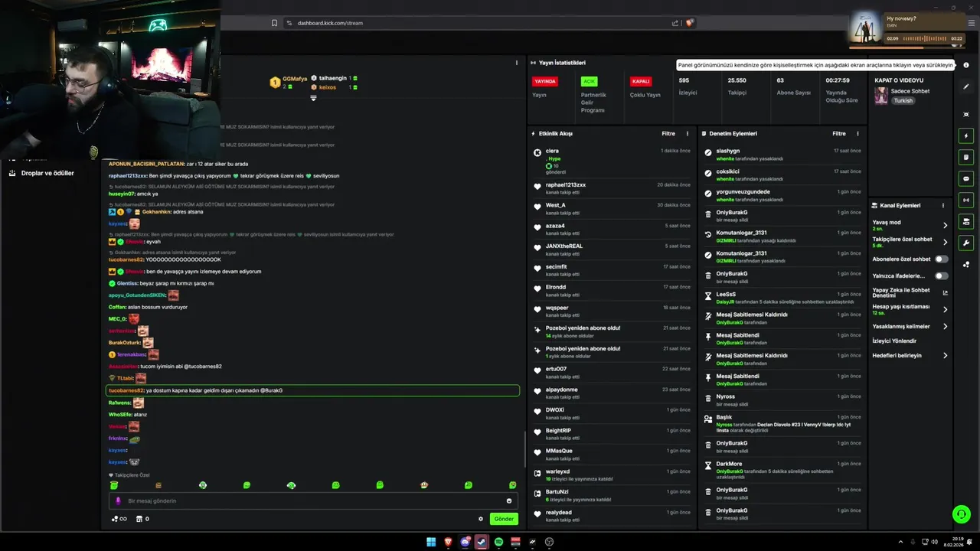Click Filtre in Denetim Eylemleri panel
Viewport: 980px width, 551px height.
point(839,133)
